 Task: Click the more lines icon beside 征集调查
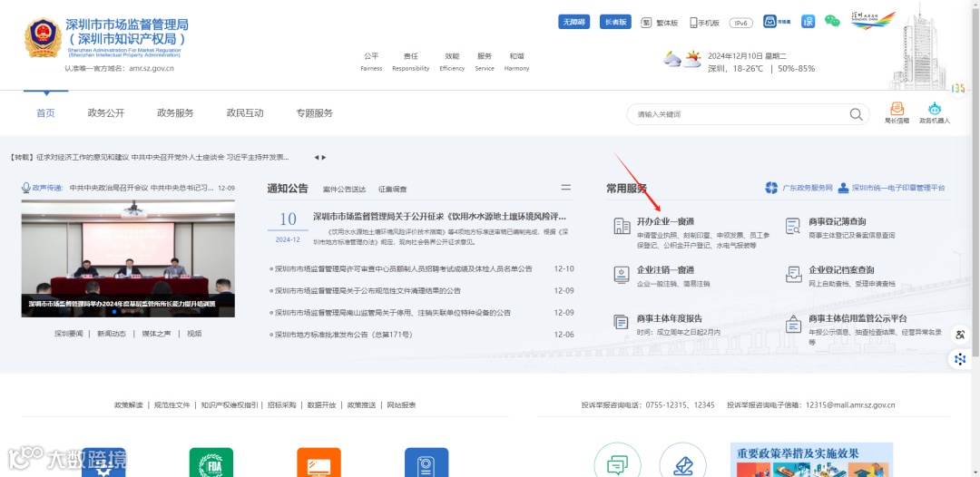coord(565,188)
